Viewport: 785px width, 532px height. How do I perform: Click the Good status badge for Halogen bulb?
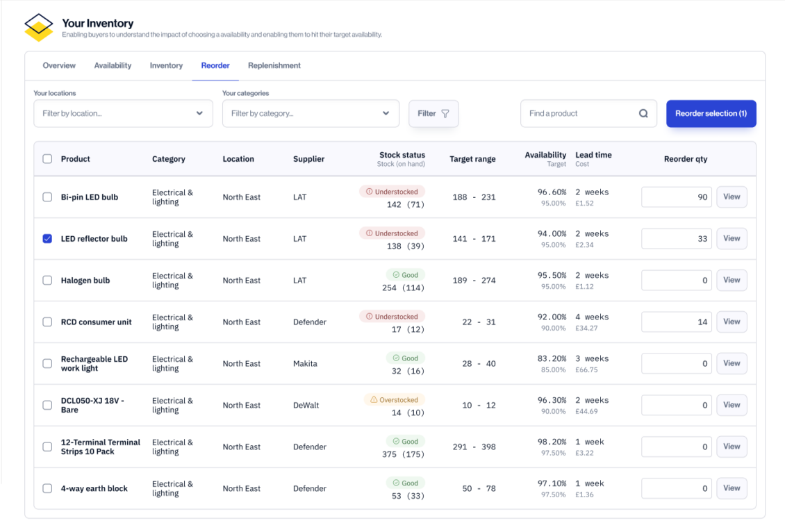405,275
